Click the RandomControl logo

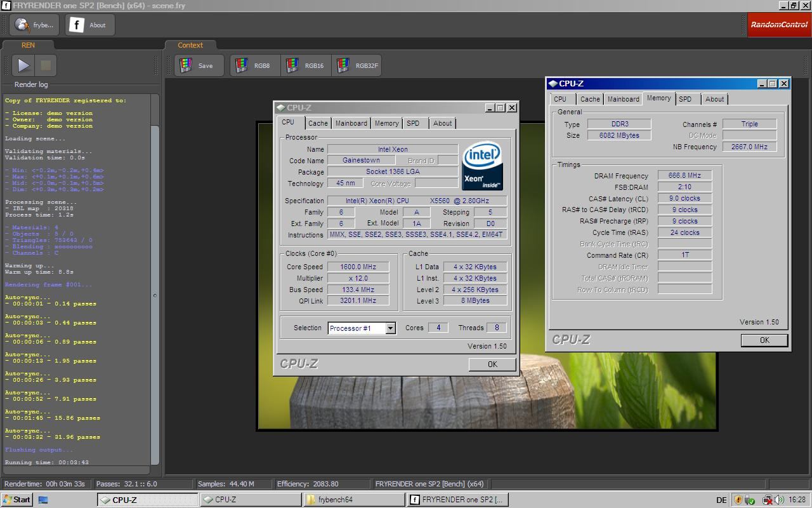click(779, 25)
